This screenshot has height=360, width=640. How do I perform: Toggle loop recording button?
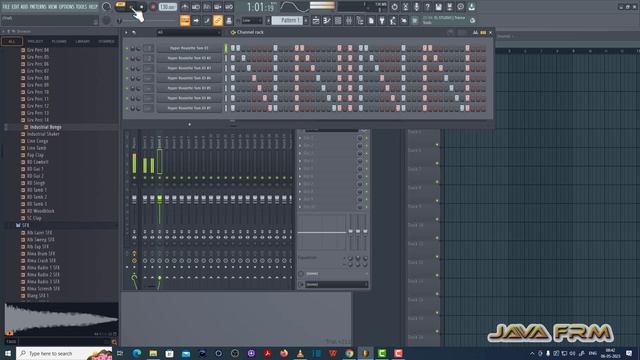pyautogui.click(x=229, y=7)
